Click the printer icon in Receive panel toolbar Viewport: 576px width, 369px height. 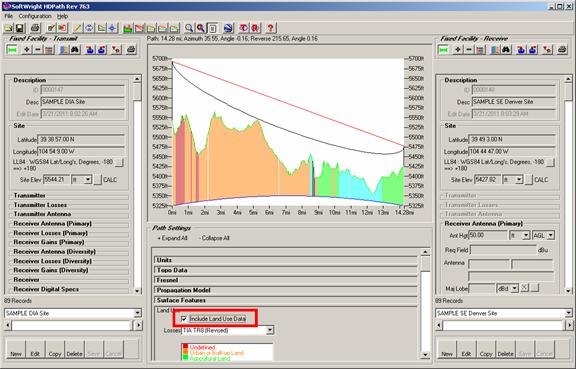[562, 50]
